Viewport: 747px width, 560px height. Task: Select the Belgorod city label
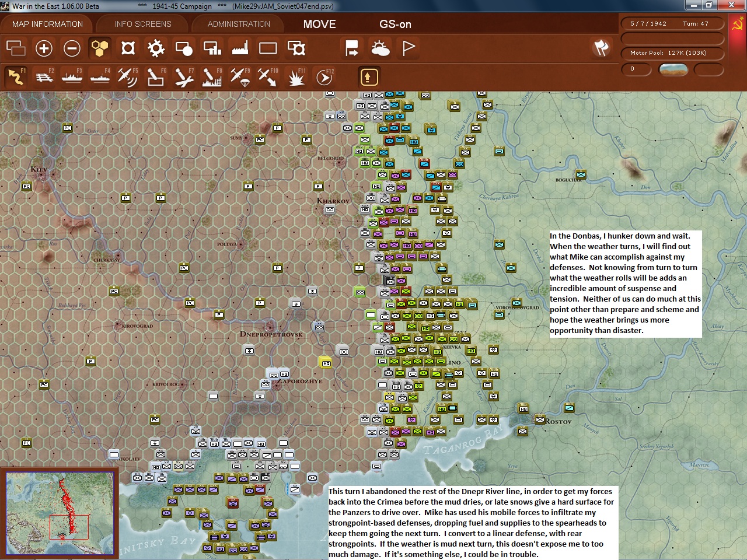pos(330,158)
